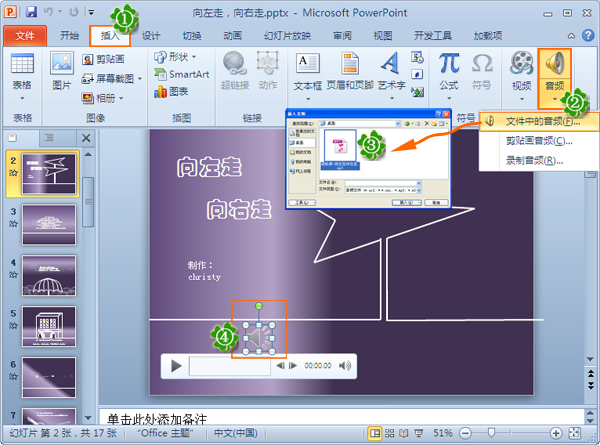600x445 pixels.
Task: Click the Redo icon in title bar
Action: (x=73, y=12)
